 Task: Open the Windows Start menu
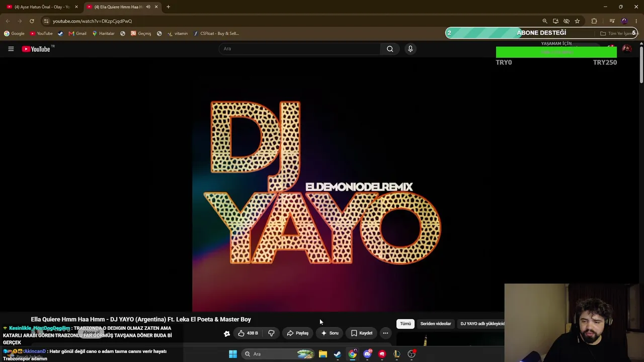[233, 354]
